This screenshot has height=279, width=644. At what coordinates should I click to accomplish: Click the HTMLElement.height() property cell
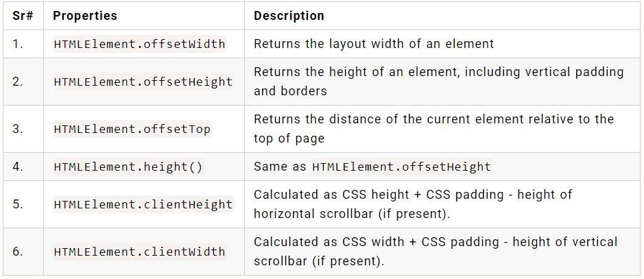coord(128,167)
